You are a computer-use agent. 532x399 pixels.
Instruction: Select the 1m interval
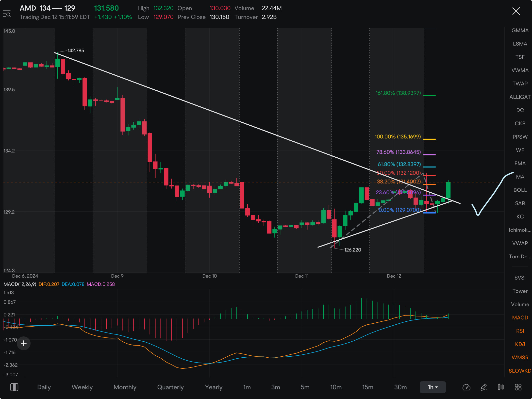pyautogui.click(x=247, y=387)
